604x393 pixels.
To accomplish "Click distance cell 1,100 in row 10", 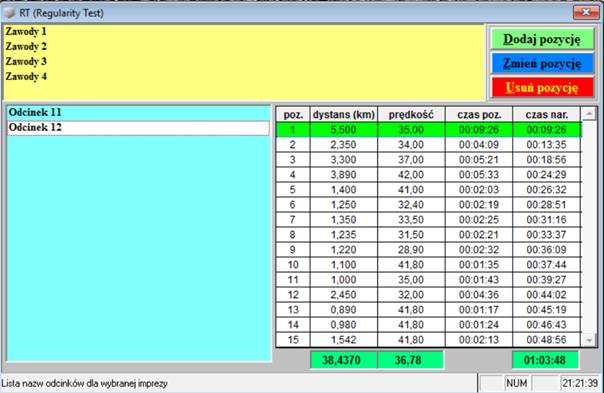I will (x=344, y=265).
